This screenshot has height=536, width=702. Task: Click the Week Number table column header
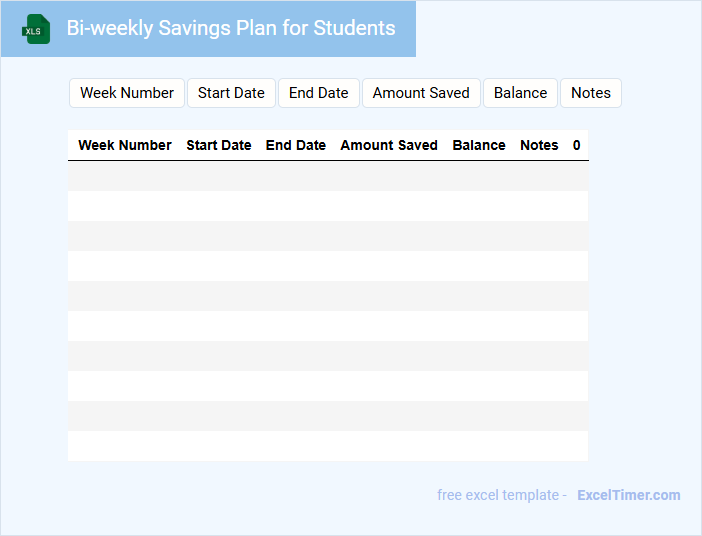[x=125, y=145]
